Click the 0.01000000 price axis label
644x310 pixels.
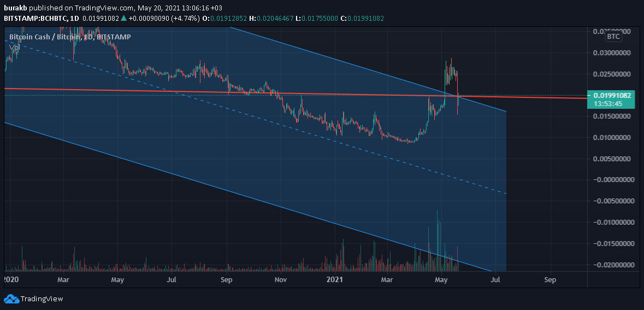(x=611, y=138)
